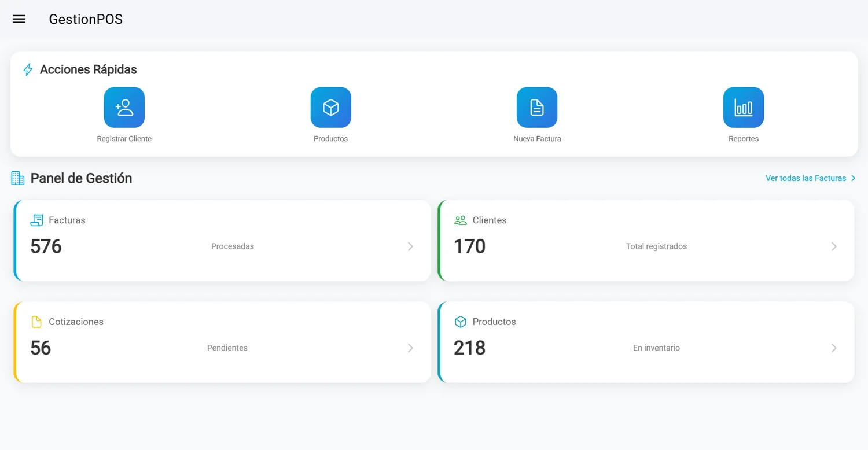
Task: Click the Acciones Rápidas heading
Action: pos(89,69)
